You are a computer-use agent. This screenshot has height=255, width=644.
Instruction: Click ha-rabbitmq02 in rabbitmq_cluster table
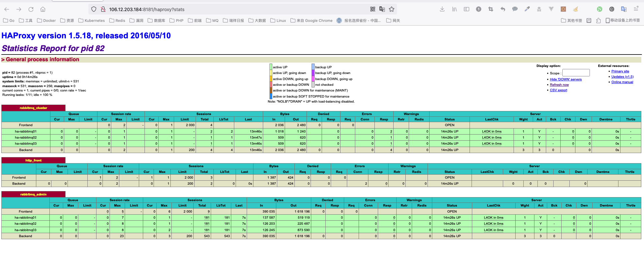pos(26,138)
